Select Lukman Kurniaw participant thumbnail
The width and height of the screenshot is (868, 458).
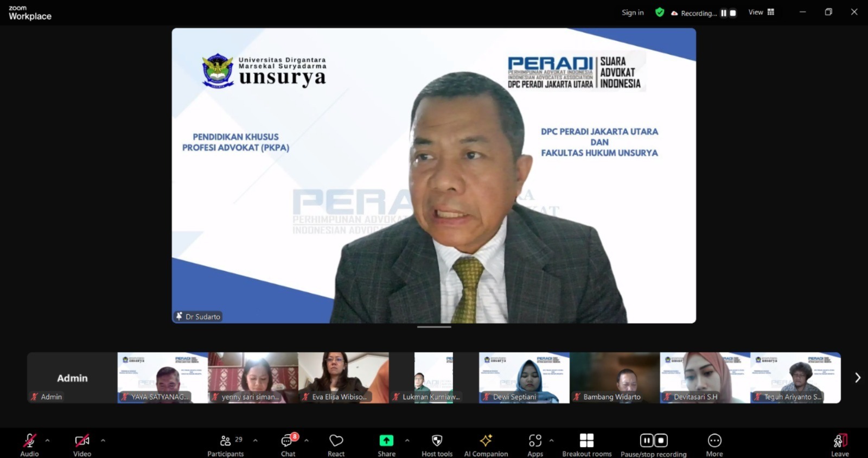[434, 378]
